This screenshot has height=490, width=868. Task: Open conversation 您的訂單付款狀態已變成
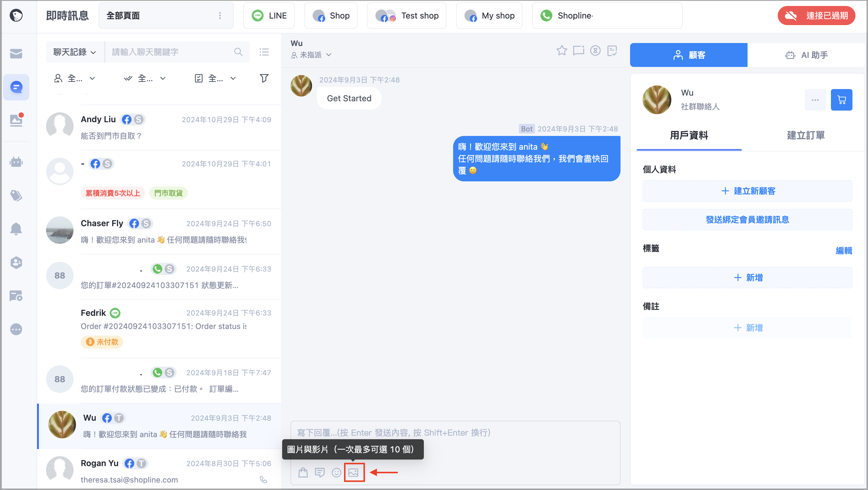coord(159,381)
